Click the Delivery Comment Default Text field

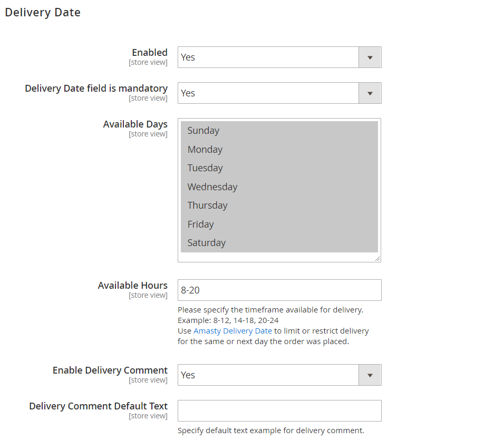point(279,410)
